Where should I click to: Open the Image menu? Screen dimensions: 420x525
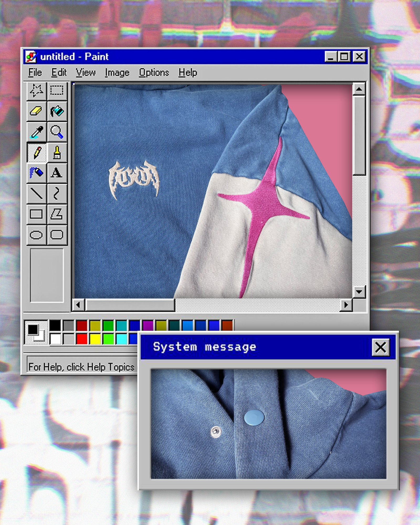(x=117, y=72)
